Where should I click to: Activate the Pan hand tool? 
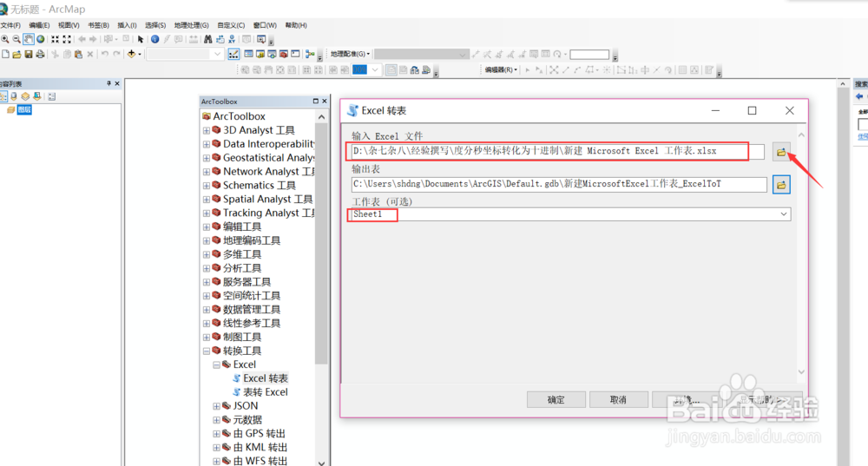coord(29,39)
